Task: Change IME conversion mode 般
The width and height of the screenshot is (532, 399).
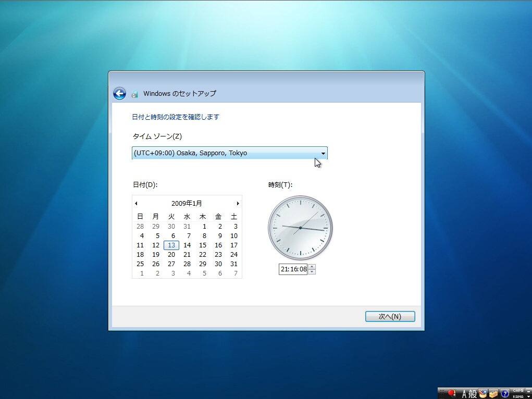Action: [x=473, y=394]
